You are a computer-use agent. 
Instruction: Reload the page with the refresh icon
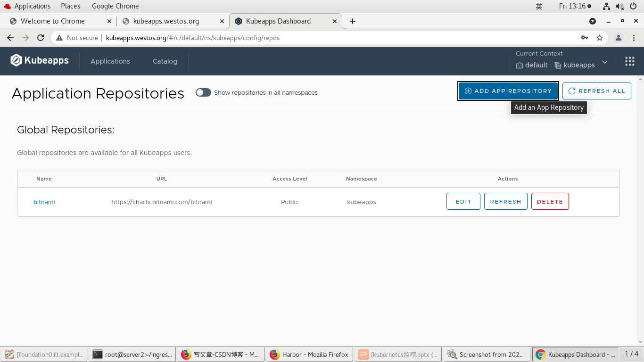[41, 38]
